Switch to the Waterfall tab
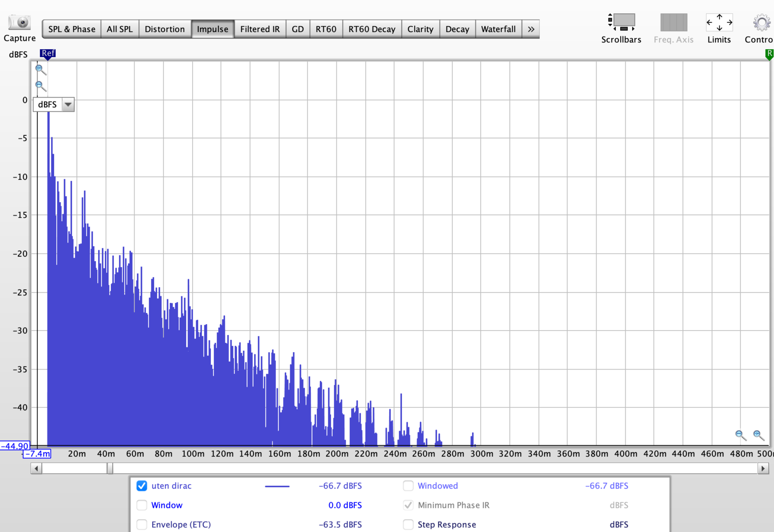The height and width of the screenshot is (532, 774). [x=498, y=29]
